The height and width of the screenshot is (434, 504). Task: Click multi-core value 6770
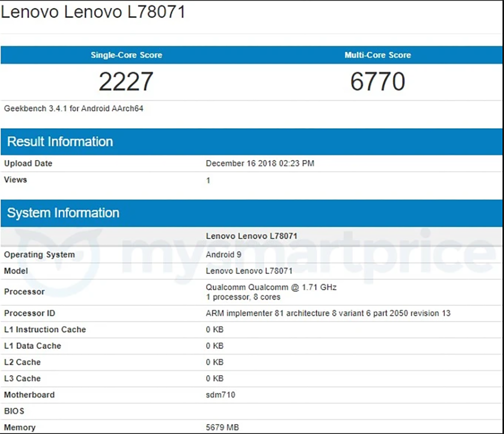pos(377,81)
